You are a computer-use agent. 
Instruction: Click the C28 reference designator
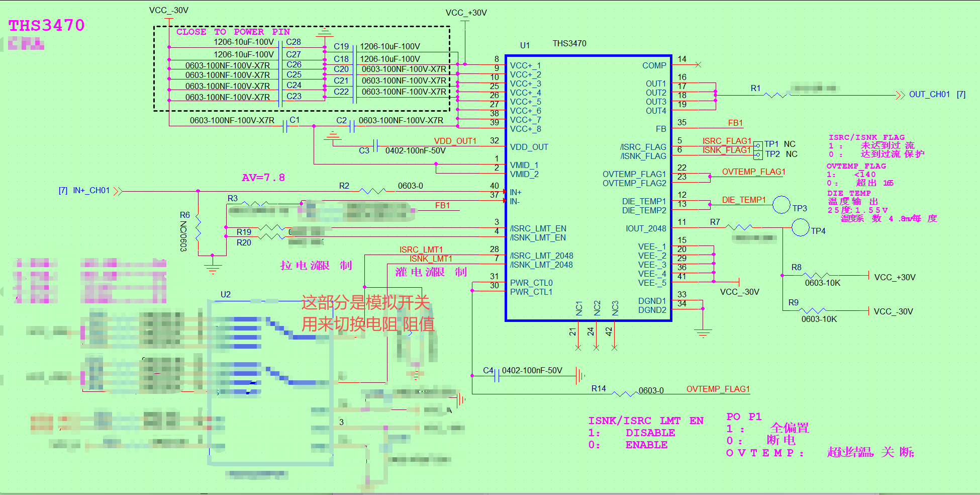point(293,42)
